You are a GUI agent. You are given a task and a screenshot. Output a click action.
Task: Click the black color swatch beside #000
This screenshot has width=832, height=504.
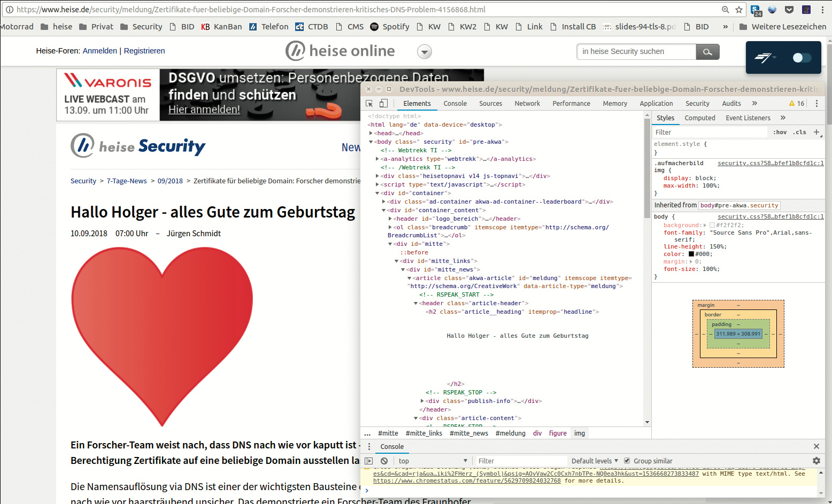[691, 254]
